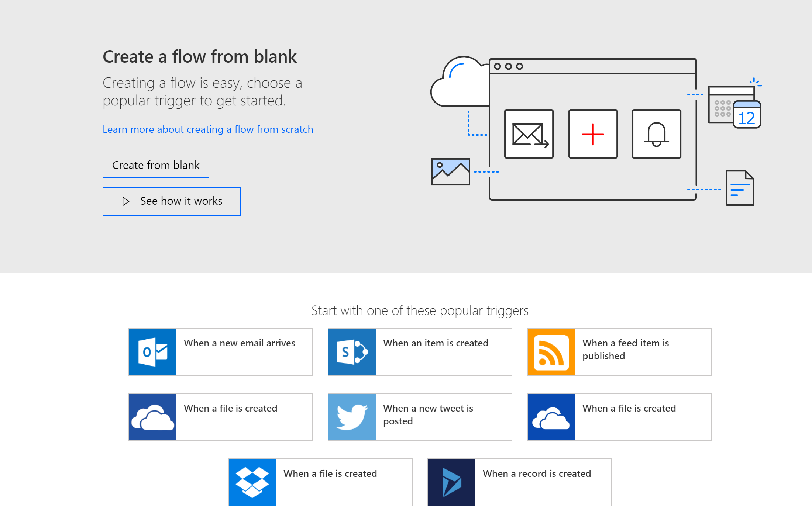The image size is (812, 517).
Task: Click the 'Create a flow from blank' heading
Action: coord(200,57)
